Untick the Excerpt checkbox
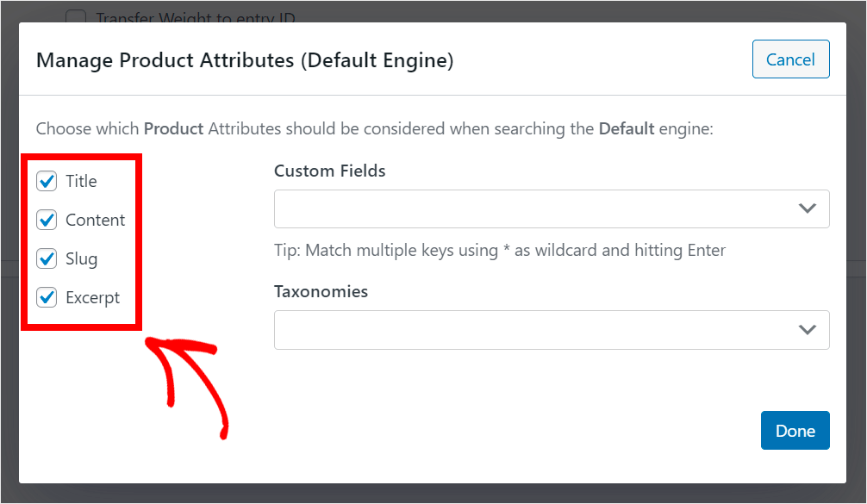This screenshot has width=867, height=504. point(47,298)
